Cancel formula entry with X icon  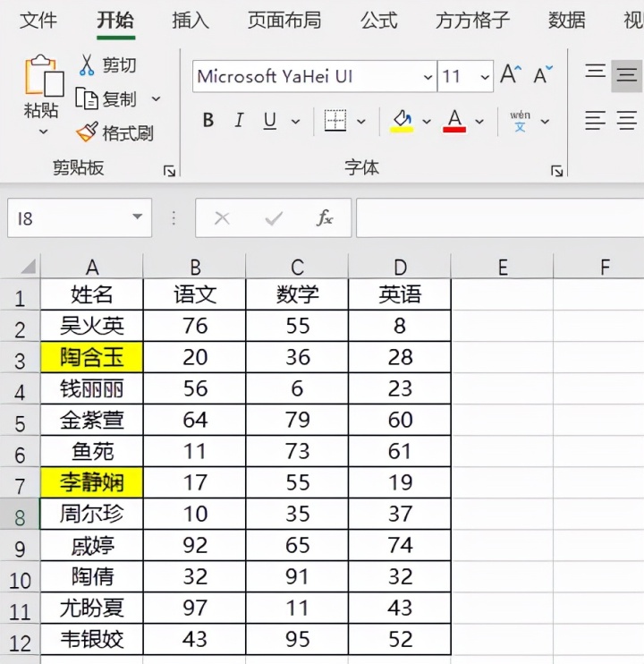click(222, 218)
